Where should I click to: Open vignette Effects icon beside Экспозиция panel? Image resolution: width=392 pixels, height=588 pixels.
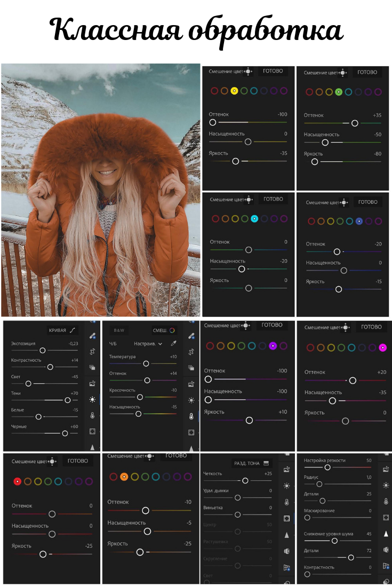(x=92, y=432)
